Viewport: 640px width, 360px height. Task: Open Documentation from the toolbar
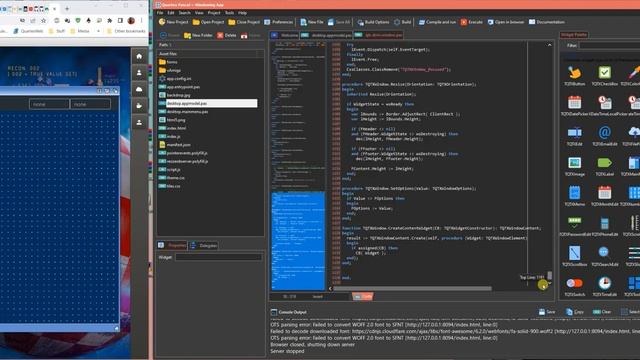(547, 22)
